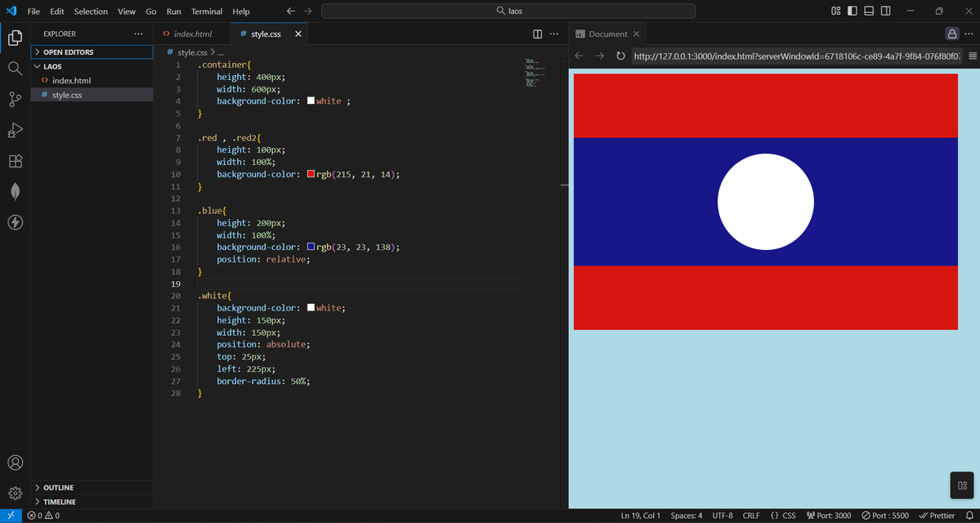The image size is (980, 523).
Task: Open preview panel More Actions ellipsis
Action: tap(969, 34)
